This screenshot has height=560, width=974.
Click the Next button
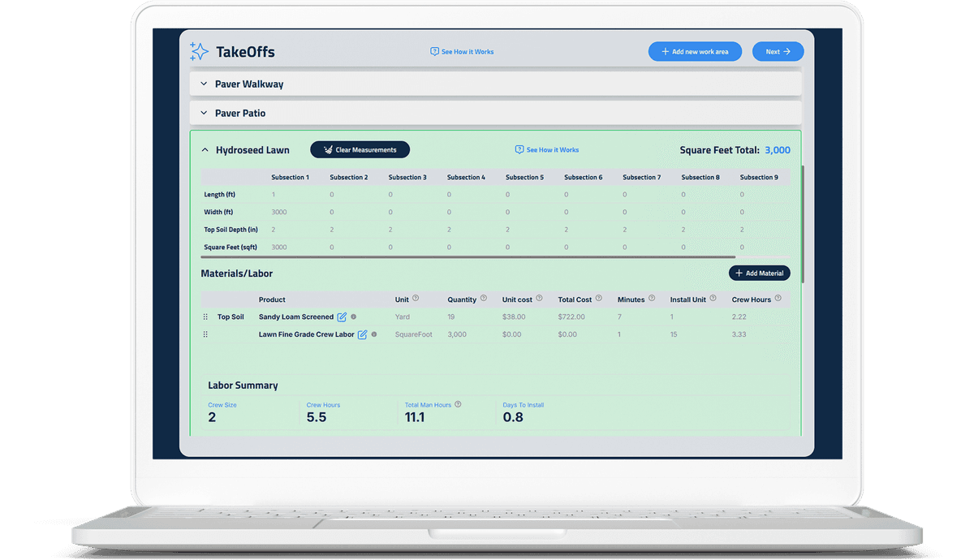point(778,52)
